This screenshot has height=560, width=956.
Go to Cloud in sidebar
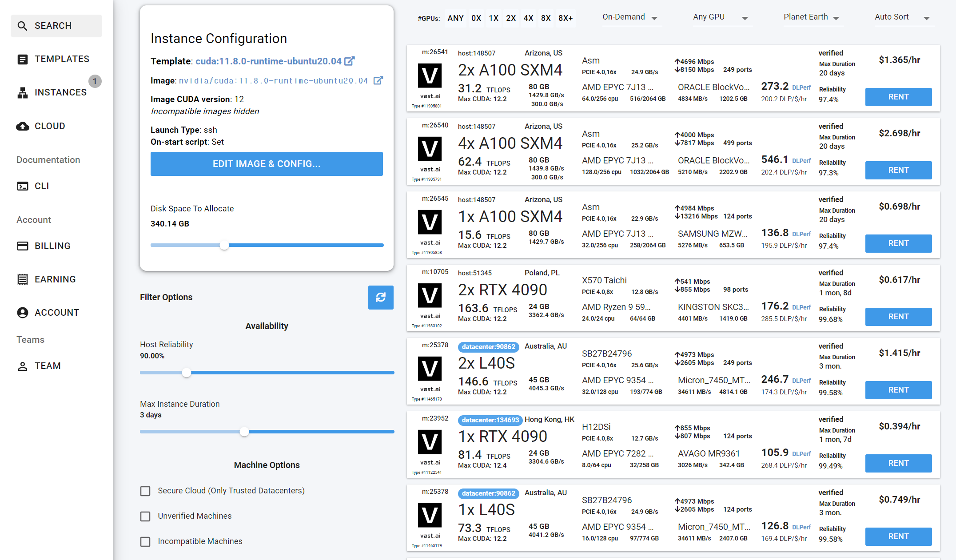pyautogui.click(x=56, y=126)
